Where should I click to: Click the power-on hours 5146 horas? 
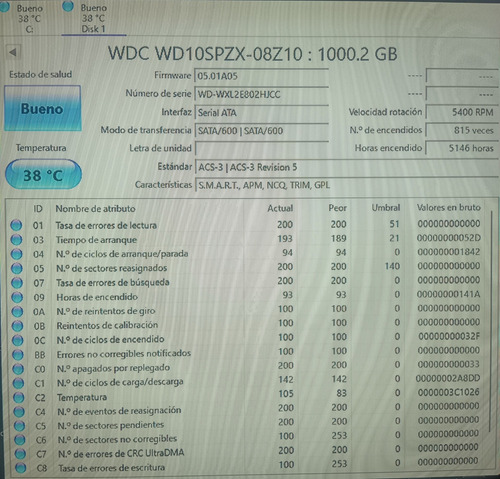462,148
